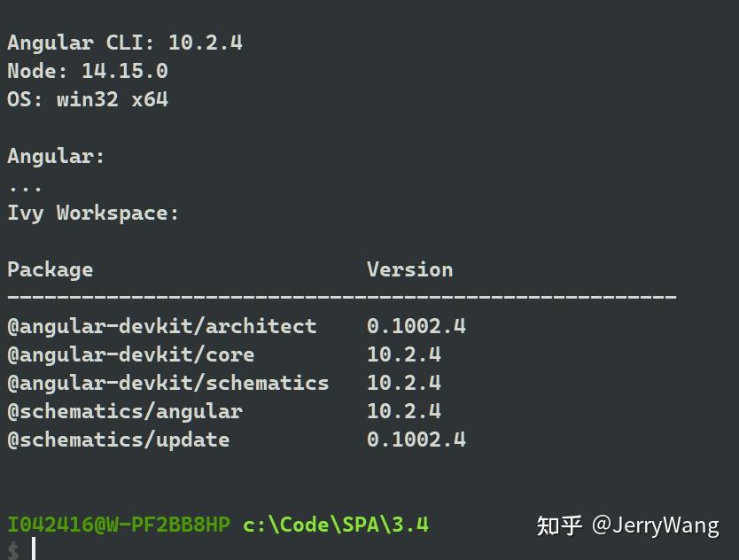
Task: Click the terminal cursor at the prompt
Action: click(34, 549)
